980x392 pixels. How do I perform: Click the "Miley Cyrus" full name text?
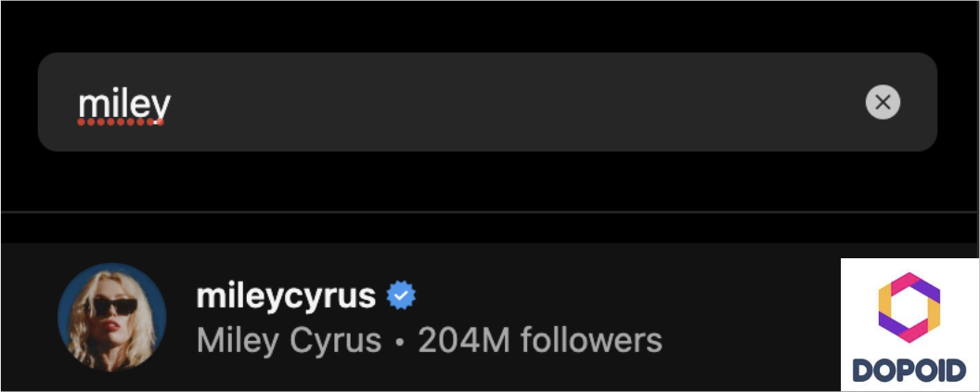(289, 341)
